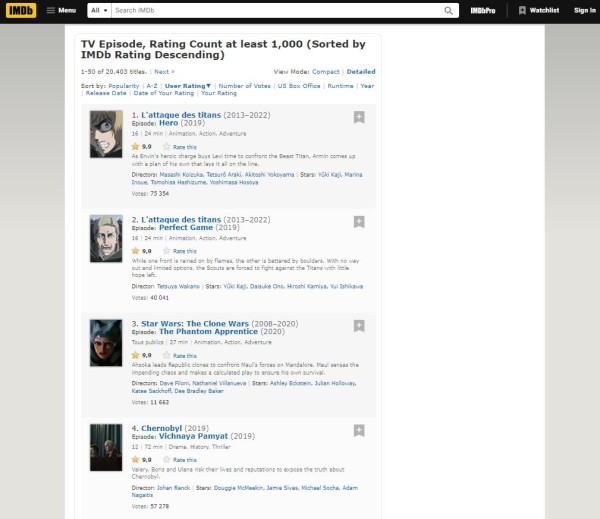Sort by Year
600x519 pixels.
pyautogui.click(x=367, y=86)
